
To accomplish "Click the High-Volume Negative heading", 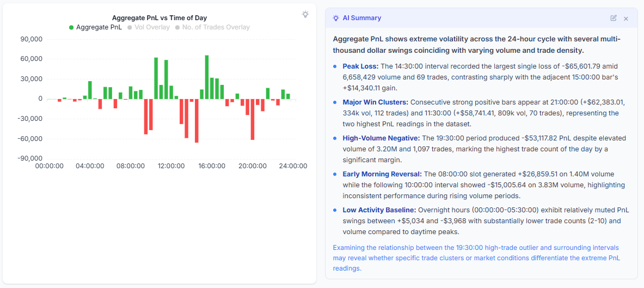I will pos(381,138).
